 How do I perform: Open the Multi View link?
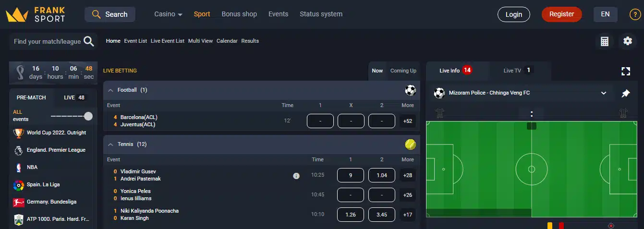coord(200,41)
